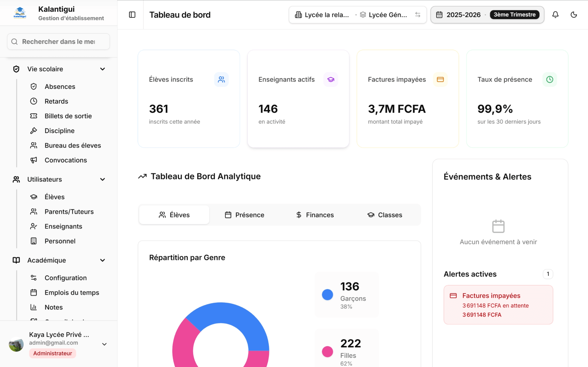Click the Enseignants actifs graduation icon
588x367 pixels.
click(331, 79)
